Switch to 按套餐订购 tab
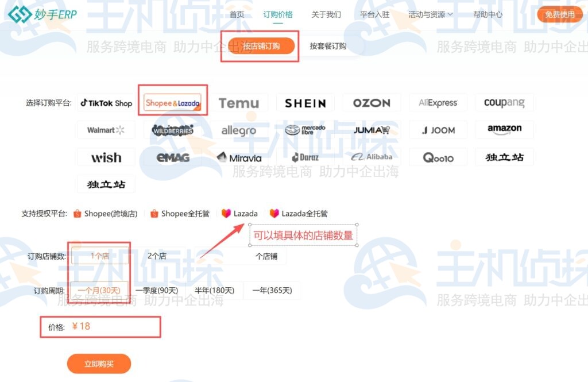Image resolution: width=588 pixels, height=382 pixels. point(328,46)
